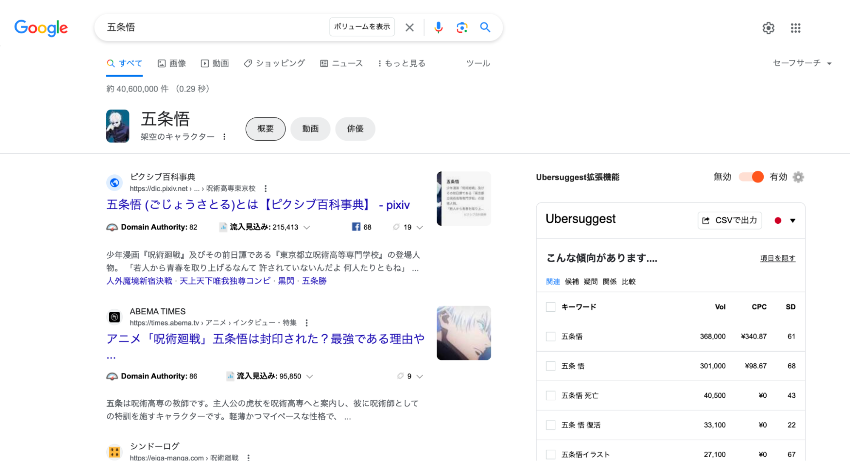850x461 pixels.
Task: Switch to 動画 search tab
Action: point(215,63)
